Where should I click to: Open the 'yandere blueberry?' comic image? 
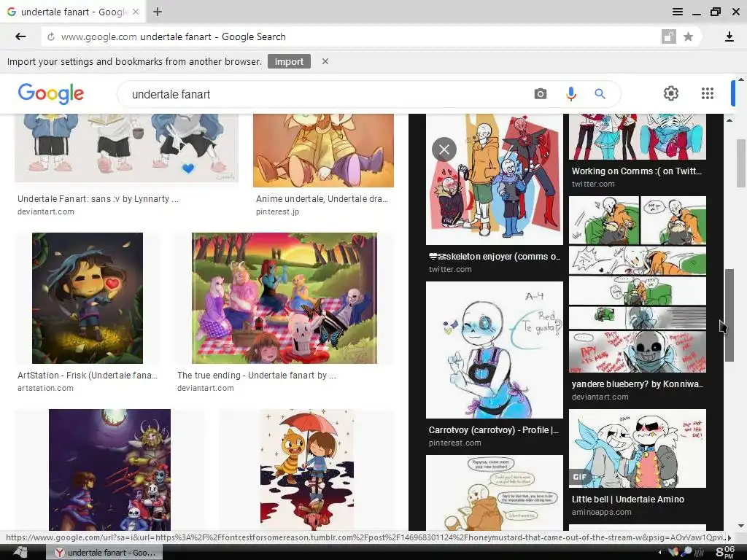tap(638, 284)
